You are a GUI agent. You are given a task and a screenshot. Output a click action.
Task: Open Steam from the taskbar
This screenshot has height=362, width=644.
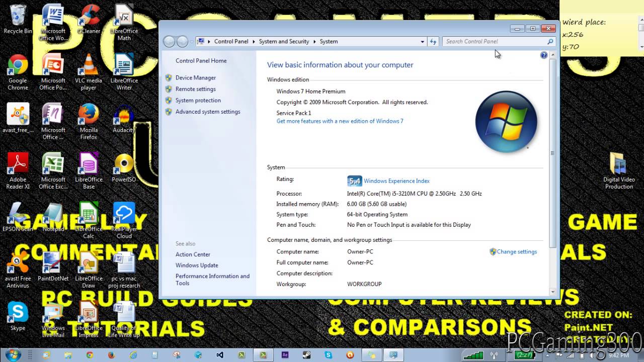[306, 355]
